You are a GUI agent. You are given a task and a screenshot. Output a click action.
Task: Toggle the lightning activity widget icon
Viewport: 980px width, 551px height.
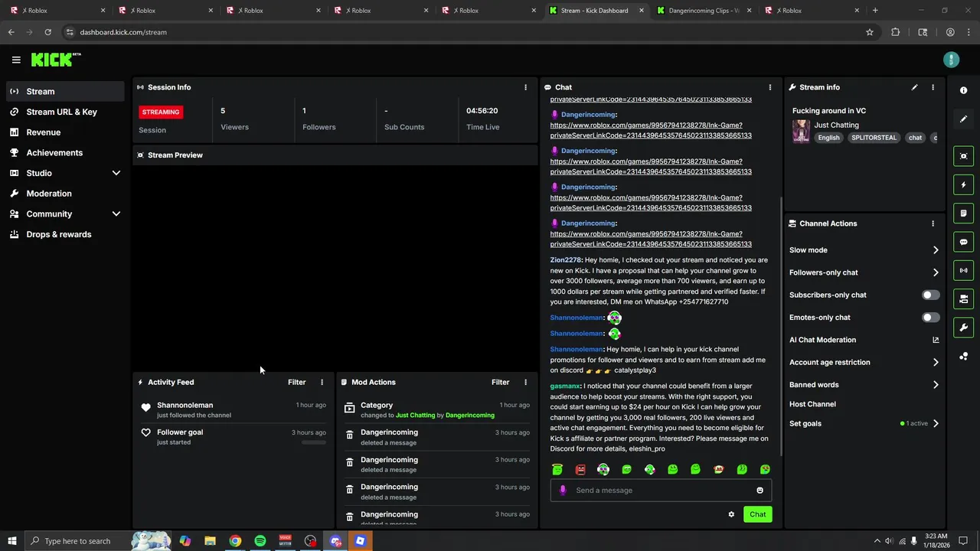pyautogui.click(x=963, y=184)
